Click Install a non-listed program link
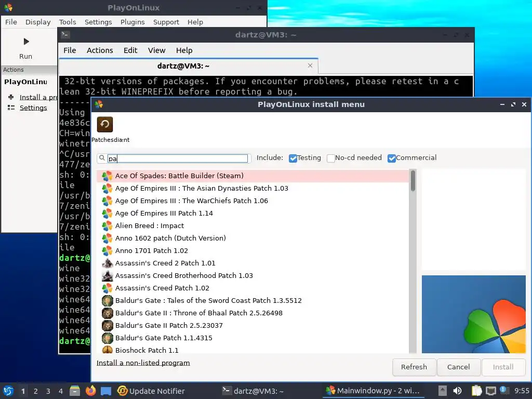The width and height of the screenshot is (532, 399). pyautogui.click(x=143, y=363)
